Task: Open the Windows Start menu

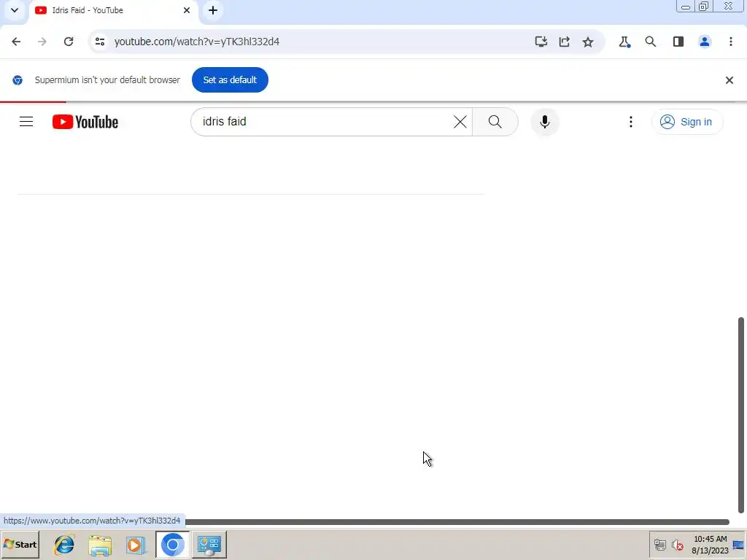Action: coord(20,544)
